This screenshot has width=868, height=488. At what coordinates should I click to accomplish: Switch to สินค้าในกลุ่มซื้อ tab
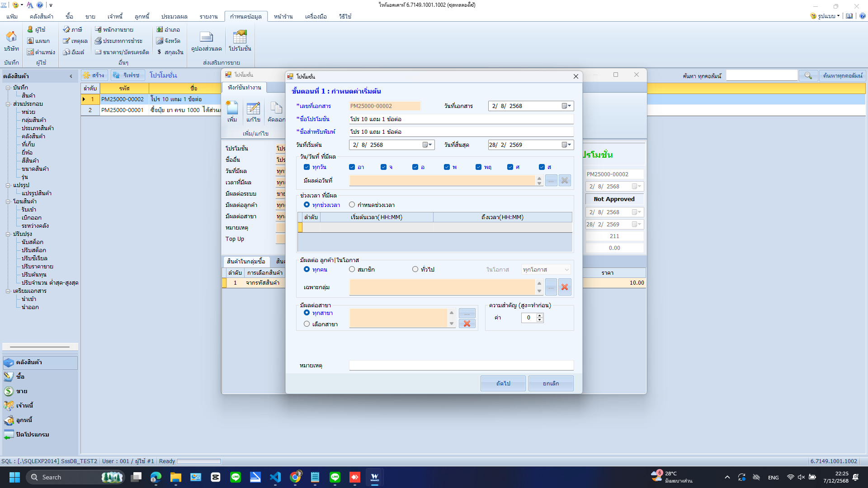pos(246,262)
